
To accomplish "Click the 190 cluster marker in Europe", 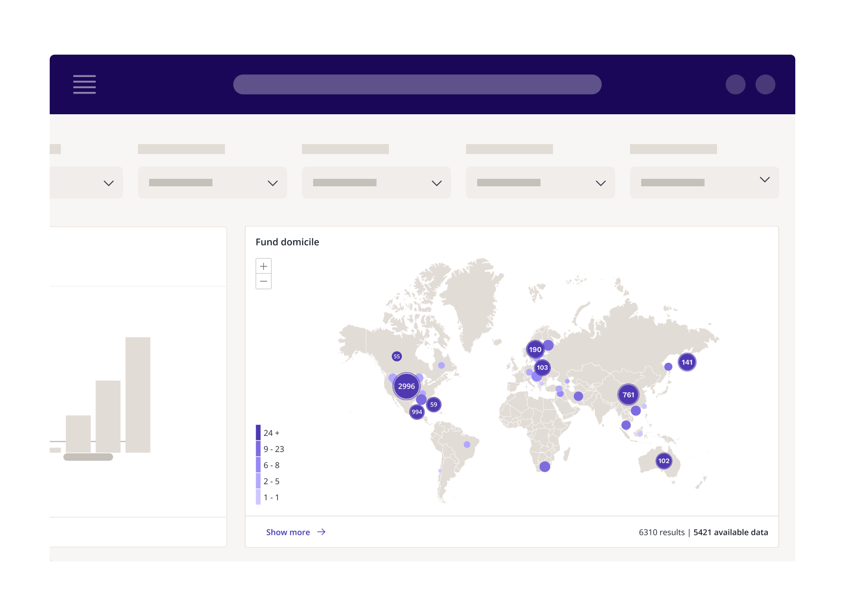I will (535, 349).
